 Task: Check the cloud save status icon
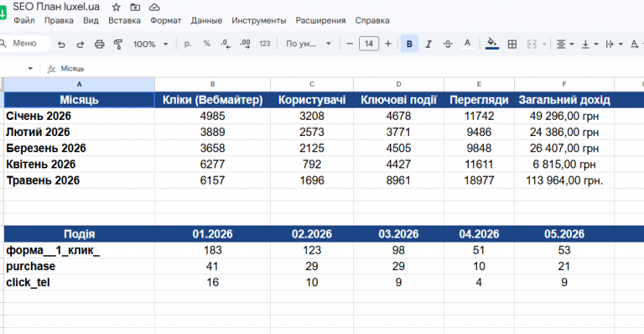click(154, 7)
